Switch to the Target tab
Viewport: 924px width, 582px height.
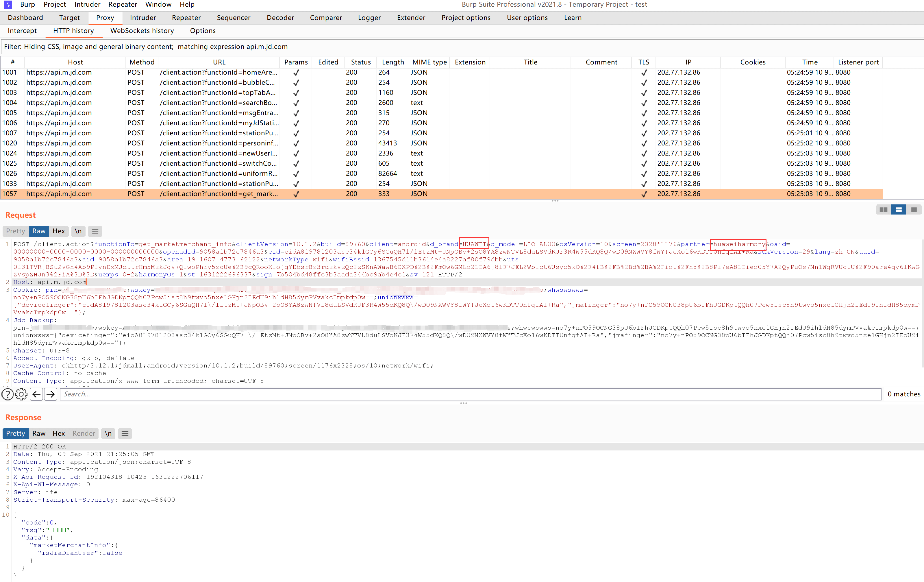(x=69, y=18)
